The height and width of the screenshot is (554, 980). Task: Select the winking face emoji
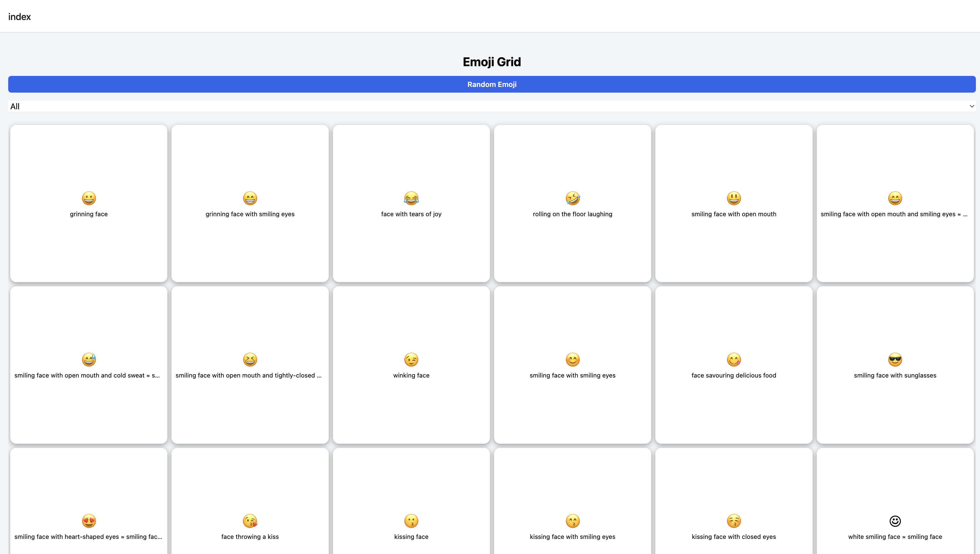pos(411,359)
